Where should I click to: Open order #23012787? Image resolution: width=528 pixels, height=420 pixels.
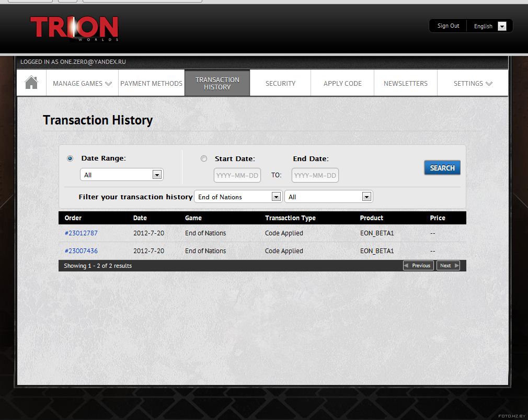click(81, 233)
